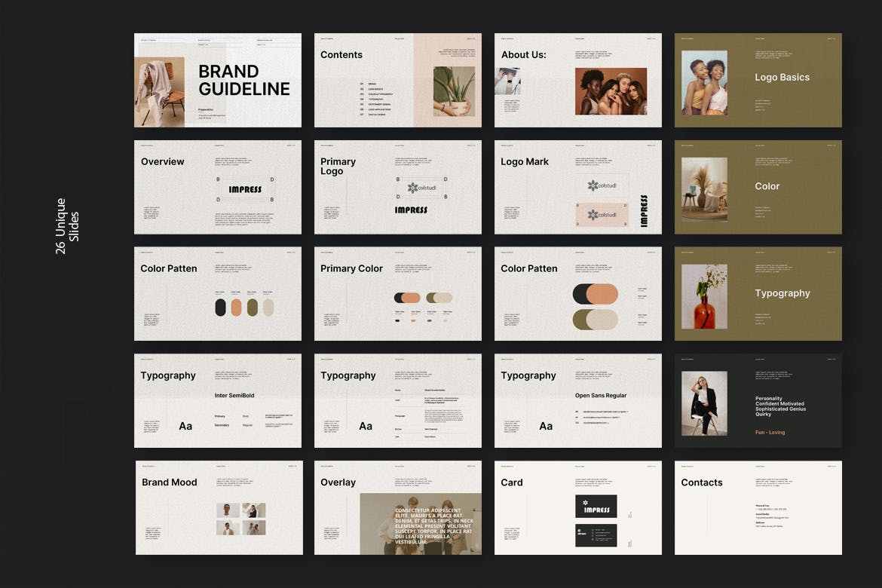Open the Contacts slide
882x588 pixels.
pyautogui.click(x=758, y=508)
